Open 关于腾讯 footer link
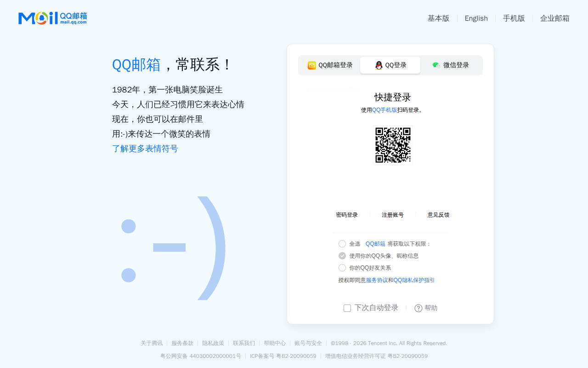This screenshot has height=368, width=588. (x=152, y=343)
